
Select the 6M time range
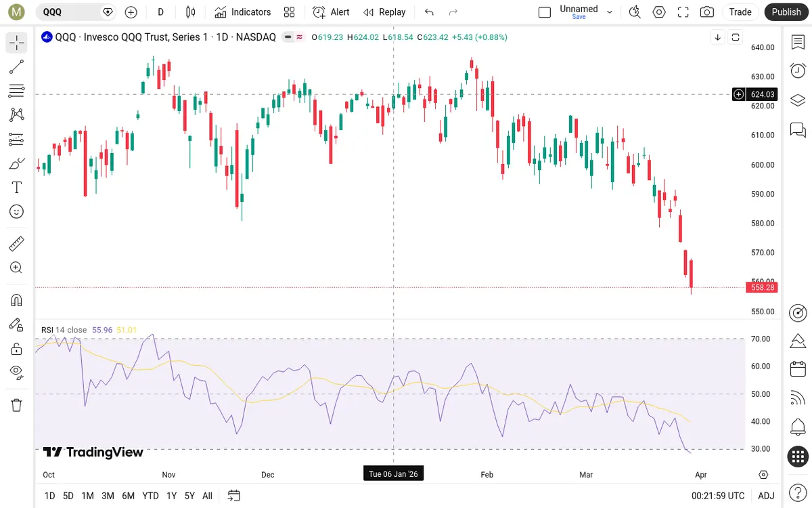[x=128, y=496]
